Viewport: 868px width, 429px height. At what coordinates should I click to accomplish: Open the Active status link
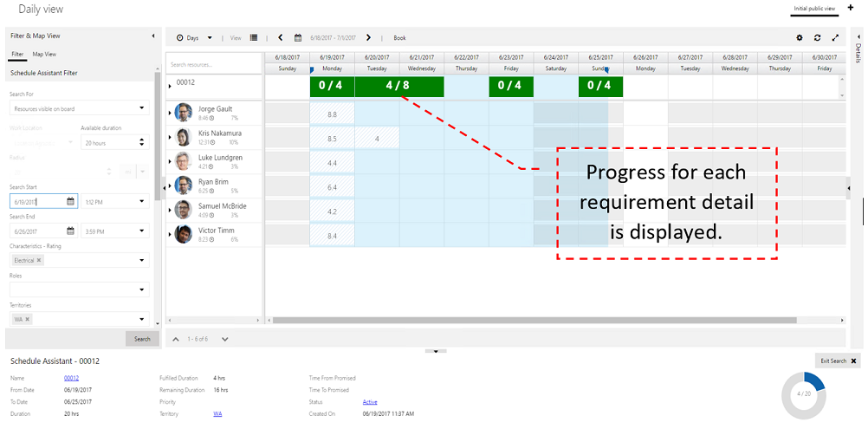370,402
